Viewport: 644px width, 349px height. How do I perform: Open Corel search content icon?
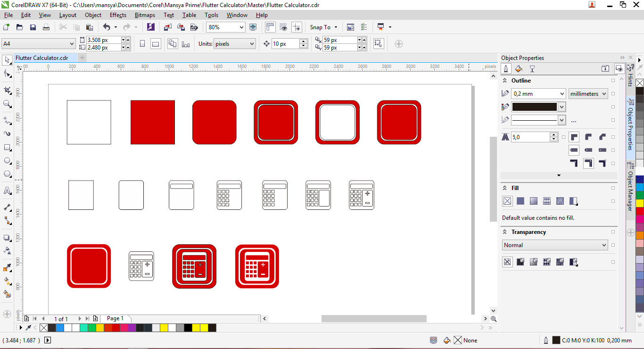pos(151,27)
